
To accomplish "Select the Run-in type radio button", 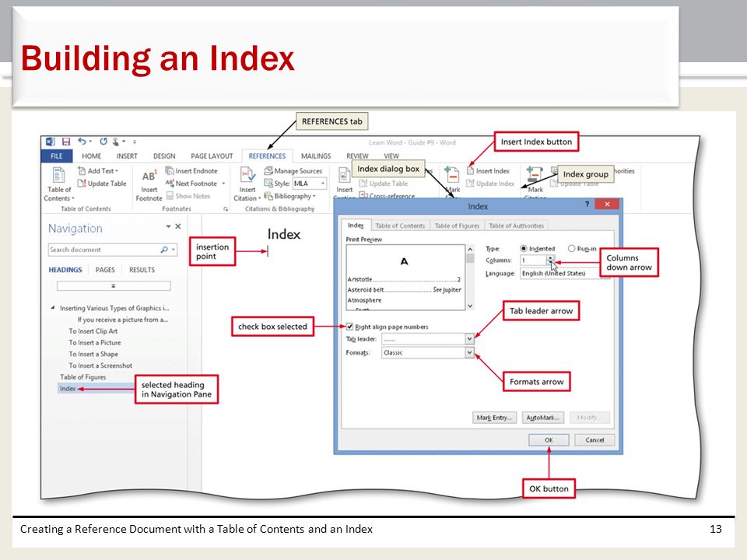I will [x=571, y=249].
